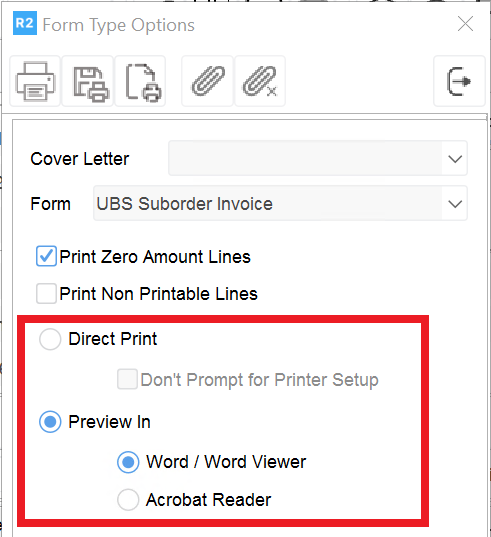Click the Save and Print icon
The image size is (491, 537).
(x=88, y=81)
